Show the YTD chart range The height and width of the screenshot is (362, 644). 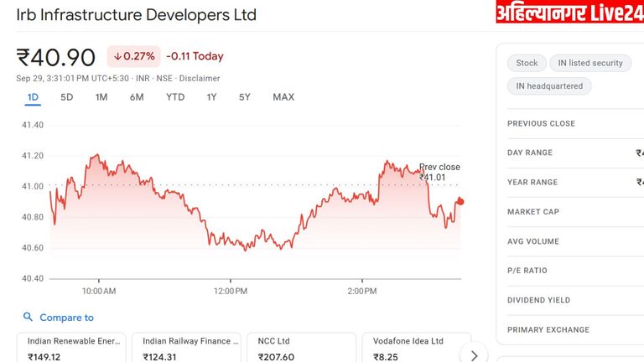coord(175,97)
